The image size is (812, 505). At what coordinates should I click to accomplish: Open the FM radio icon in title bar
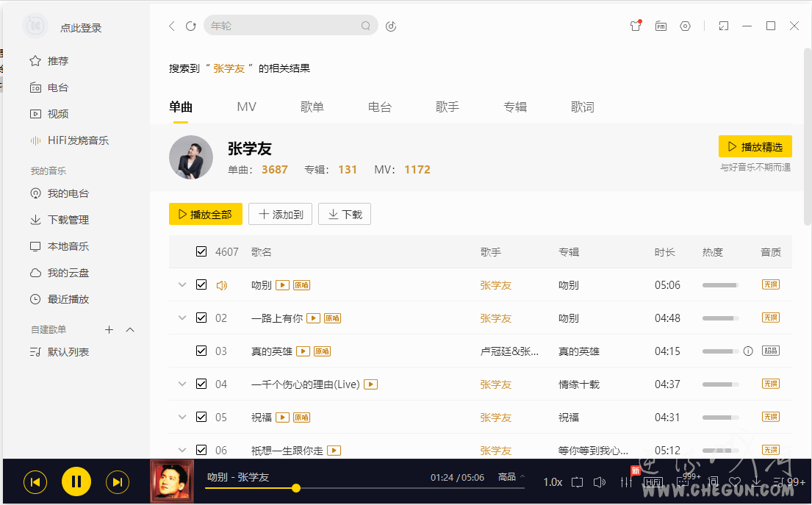[661, 26]
